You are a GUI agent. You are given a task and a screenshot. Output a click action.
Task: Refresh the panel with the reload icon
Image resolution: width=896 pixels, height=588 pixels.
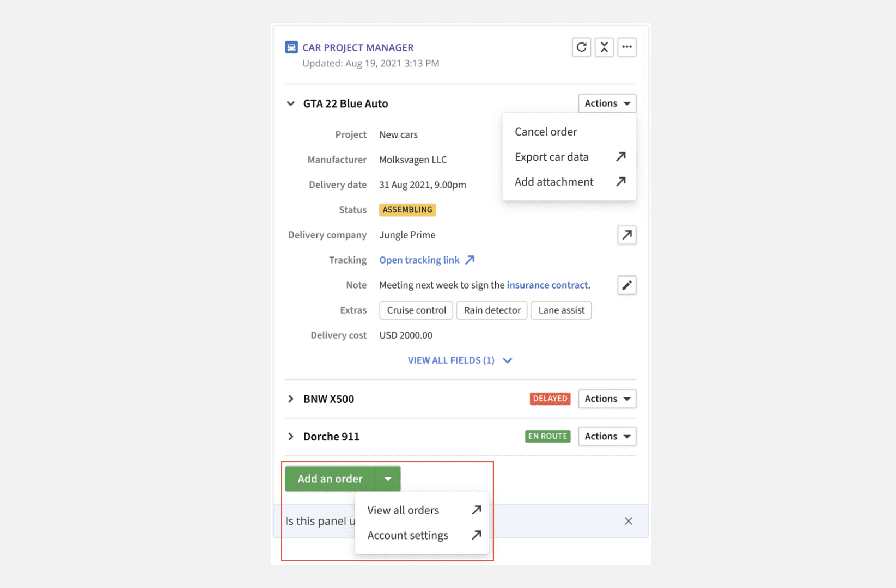point(582,47)
